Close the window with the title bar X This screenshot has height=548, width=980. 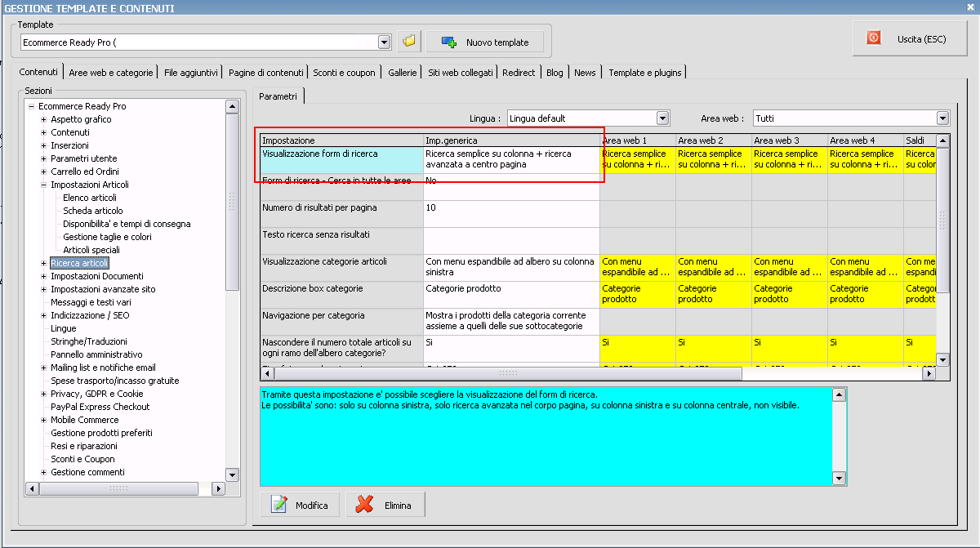click(970, 8)
